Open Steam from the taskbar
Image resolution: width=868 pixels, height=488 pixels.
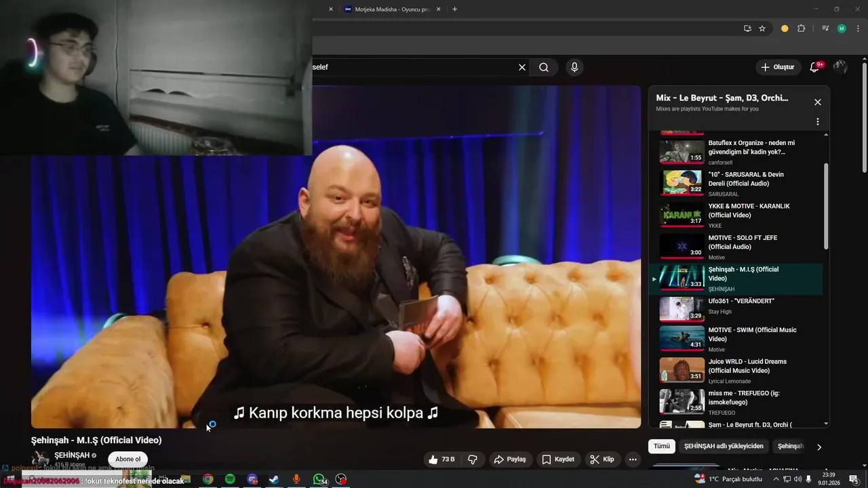coord(274,479)
